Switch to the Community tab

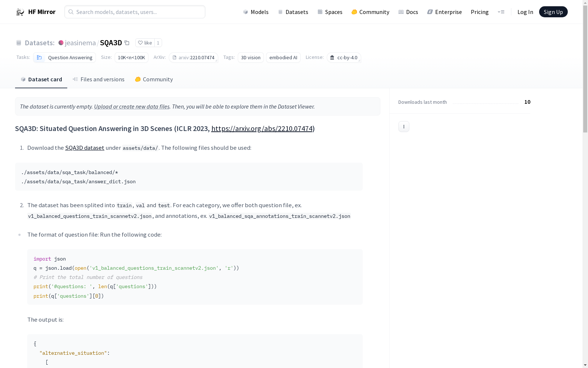point(154,79)
